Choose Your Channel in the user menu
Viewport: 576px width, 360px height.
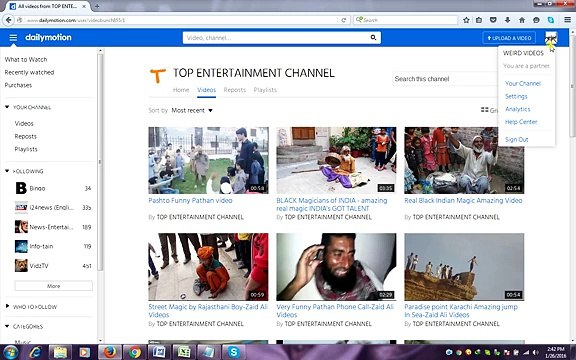pos(523,83)
